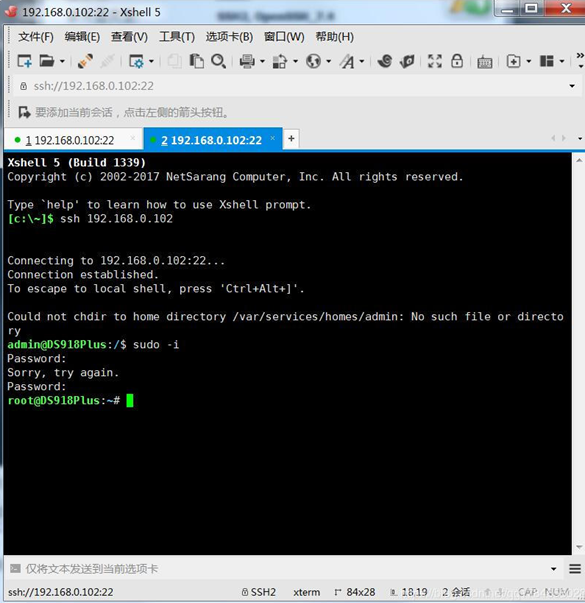This screenshot has width=585, height=603.
Task: Open the 窗口(W) menu
Action: click(284, 37)
